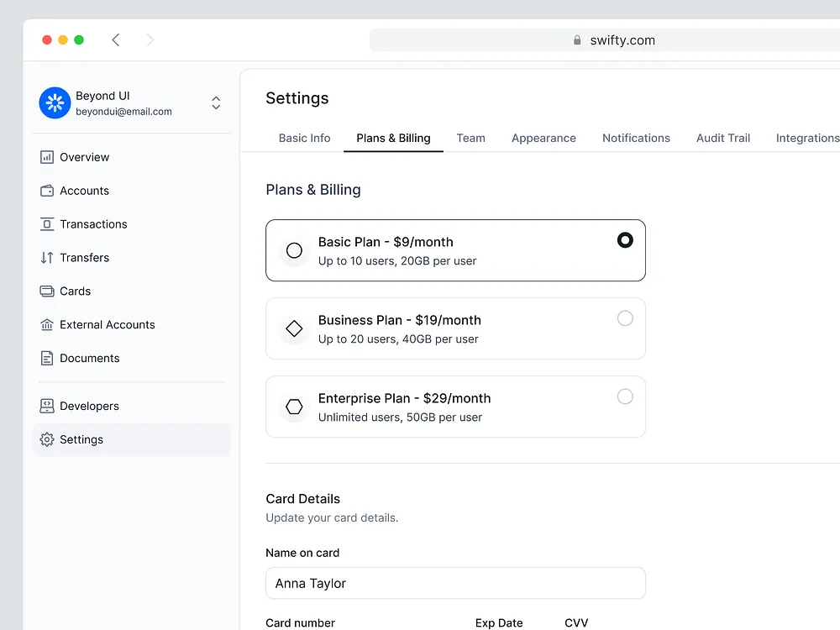840x630 pixels.
Task: Expand the Beyond UI account switcher chevron
Action: point(216,102)
